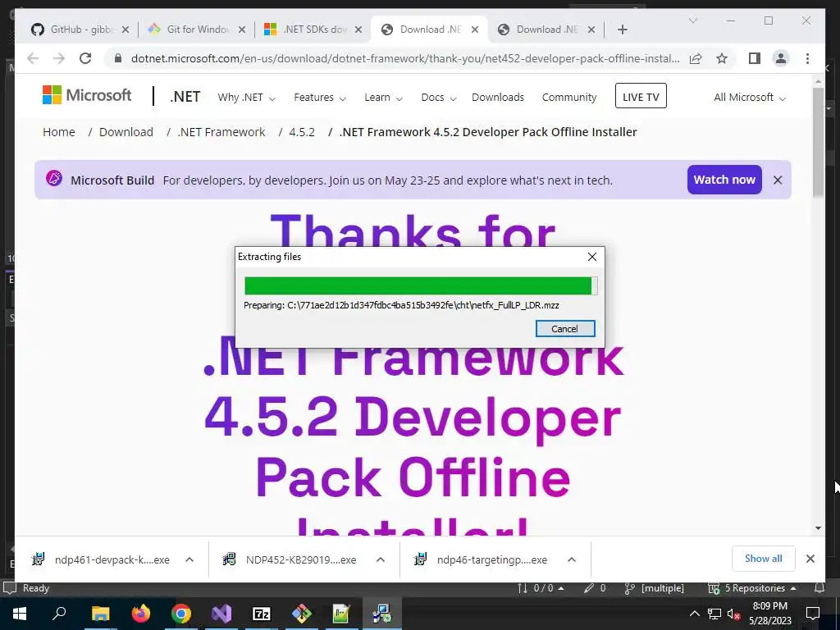Close the downloads bar

pyautogui.click(x=810, y=559)
